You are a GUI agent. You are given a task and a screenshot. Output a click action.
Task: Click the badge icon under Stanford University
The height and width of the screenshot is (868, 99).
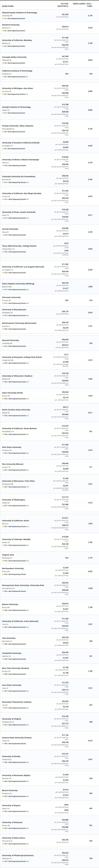(3, 31)
